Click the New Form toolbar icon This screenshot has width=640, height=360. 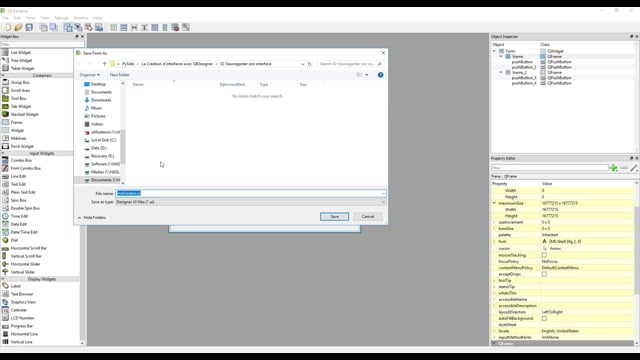[8, 27]
